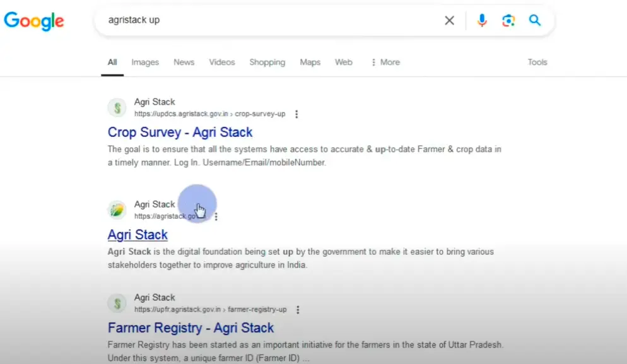Click the Agri Stack leaf favicon
This screenshot has width=627, height=364.
pos(117,209)
